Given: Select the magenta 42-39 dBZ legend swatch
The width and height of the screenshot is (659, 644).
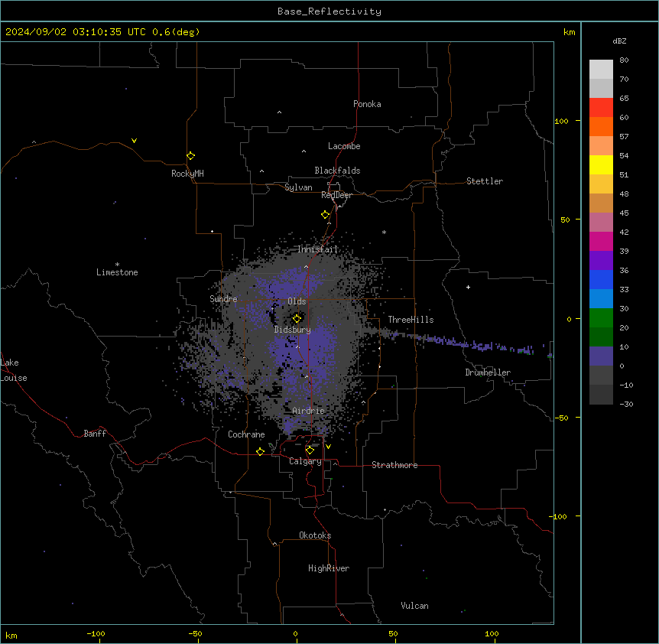Looking at the screenshot, I should tap(601, 241).
